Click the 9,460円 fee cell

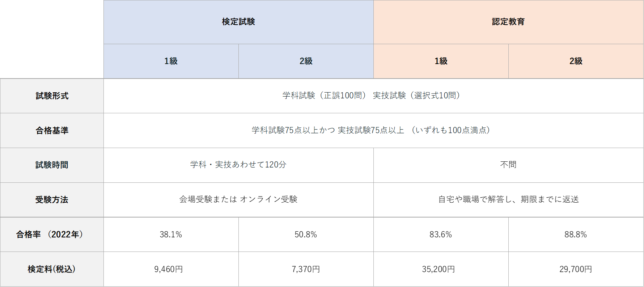(x=171, y=269)
